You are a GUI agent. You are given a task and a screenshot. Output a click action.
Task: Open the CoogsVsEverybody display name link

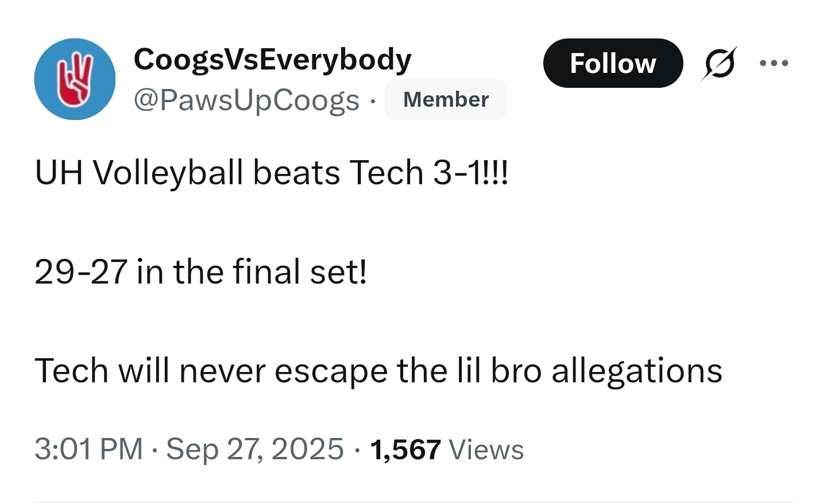[x=272, y=59]
